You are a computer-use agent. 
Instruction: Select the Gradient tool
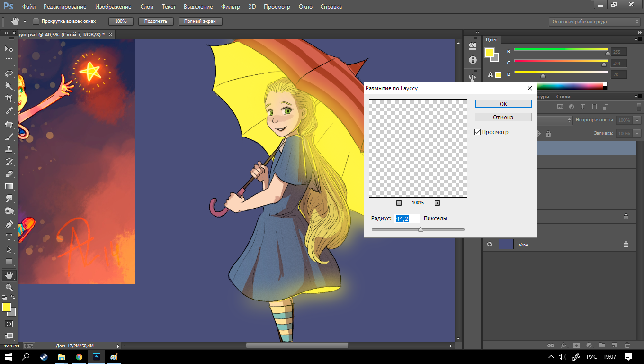9,186
